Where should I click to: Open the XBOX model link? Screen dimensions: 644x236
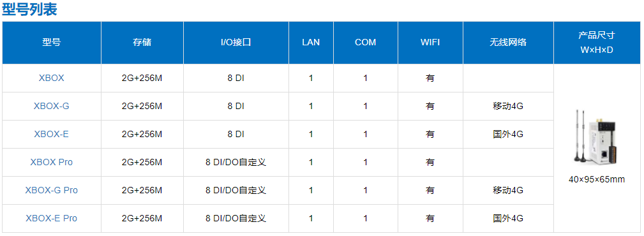pos(51,78)
